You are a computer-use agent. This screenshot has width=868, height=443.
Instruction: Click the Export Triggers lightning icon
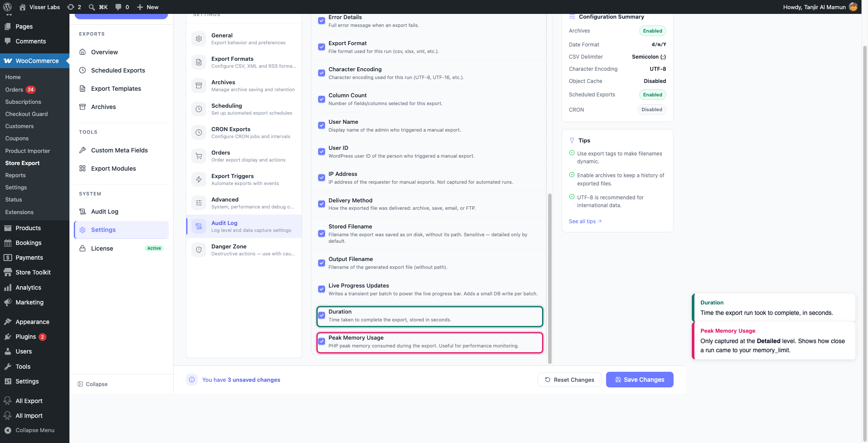pyautogui.click(x=199, y=179)
